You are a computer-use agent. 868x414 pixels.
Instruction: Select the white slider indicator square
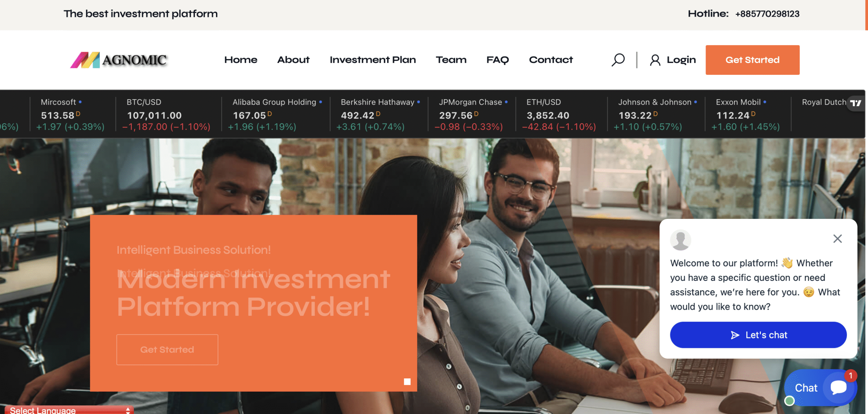point(407,382)
